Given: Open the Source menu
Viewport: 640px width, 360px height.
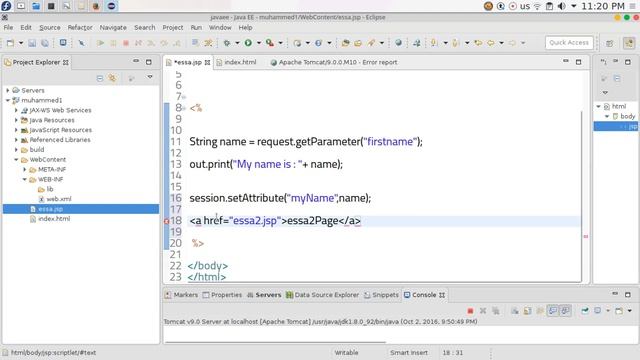Looking at the screenshot, I should pos(50,27).
